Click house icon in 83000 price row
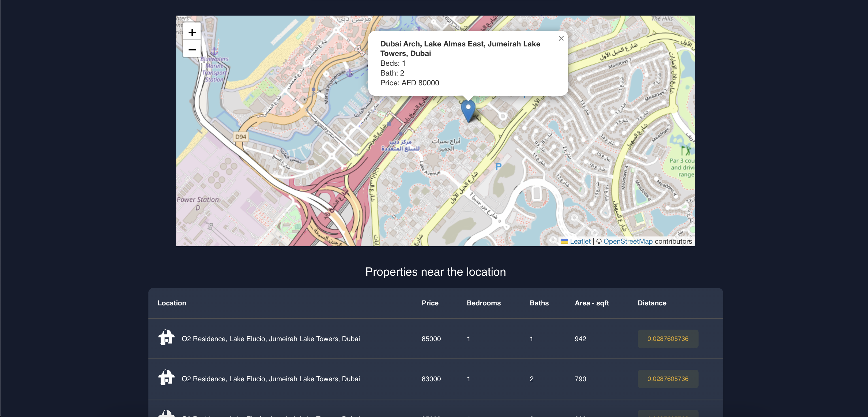Viewport: 868px width, 417px height. click(167, 377)
